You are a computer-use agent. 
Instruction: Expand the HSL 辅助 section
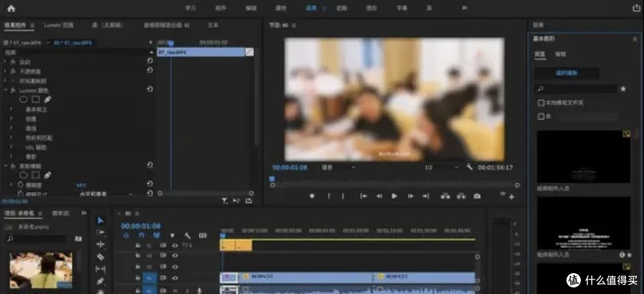click(x=11, y=147)
